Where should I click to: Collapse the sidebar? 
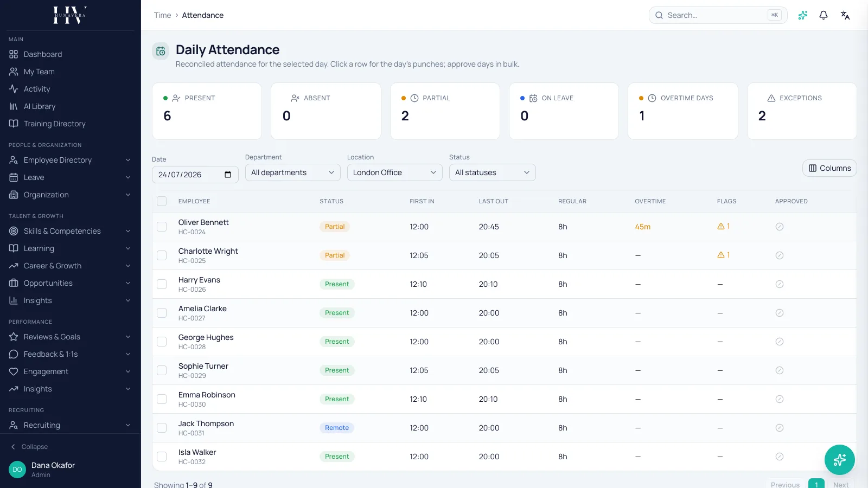(x=29, y=447)
